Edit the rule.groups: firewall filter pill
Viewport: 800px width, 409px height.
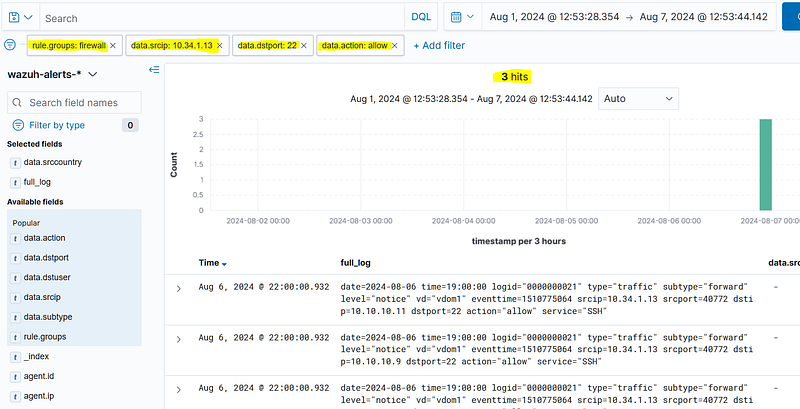point(69,45)
